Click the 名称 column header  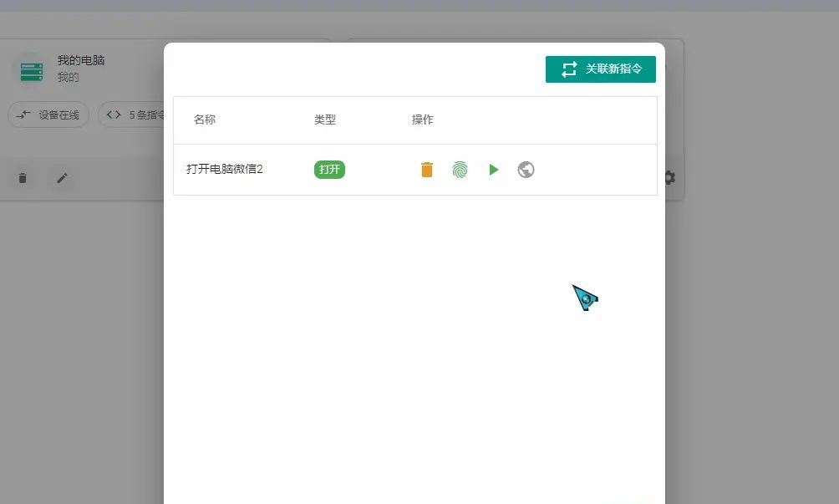coord(206,120)
